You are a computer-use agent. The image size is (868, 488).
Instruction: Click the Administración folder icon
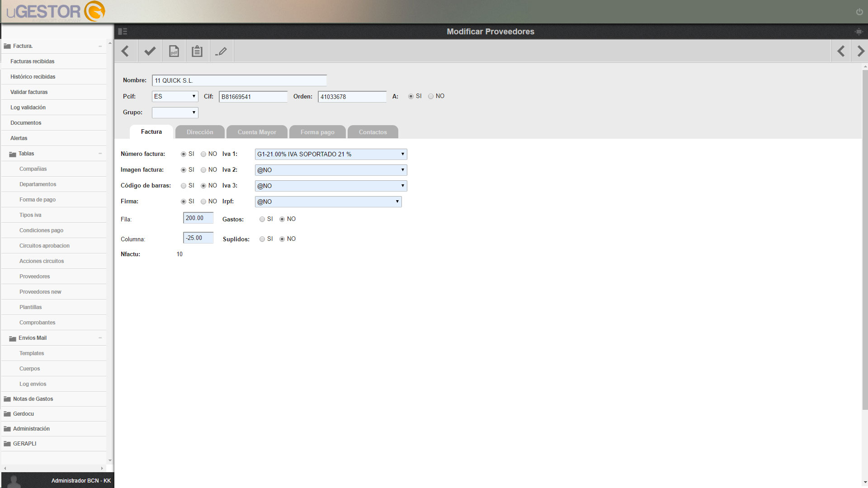tap(7, 429)
